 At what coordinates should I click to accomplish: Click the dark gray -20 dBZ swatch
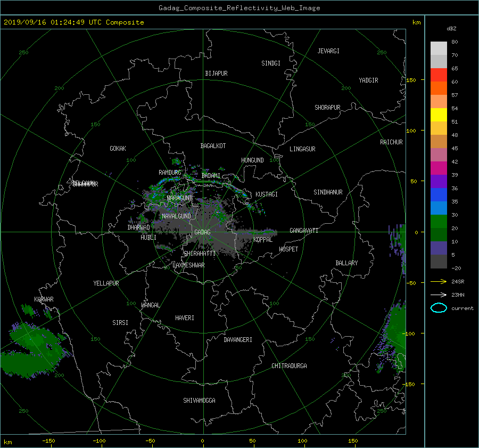439,262
